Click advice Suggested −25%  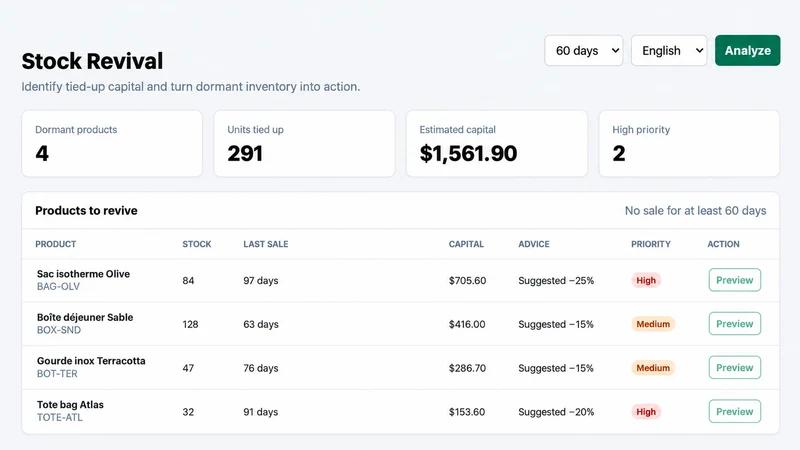coord(556,281)
